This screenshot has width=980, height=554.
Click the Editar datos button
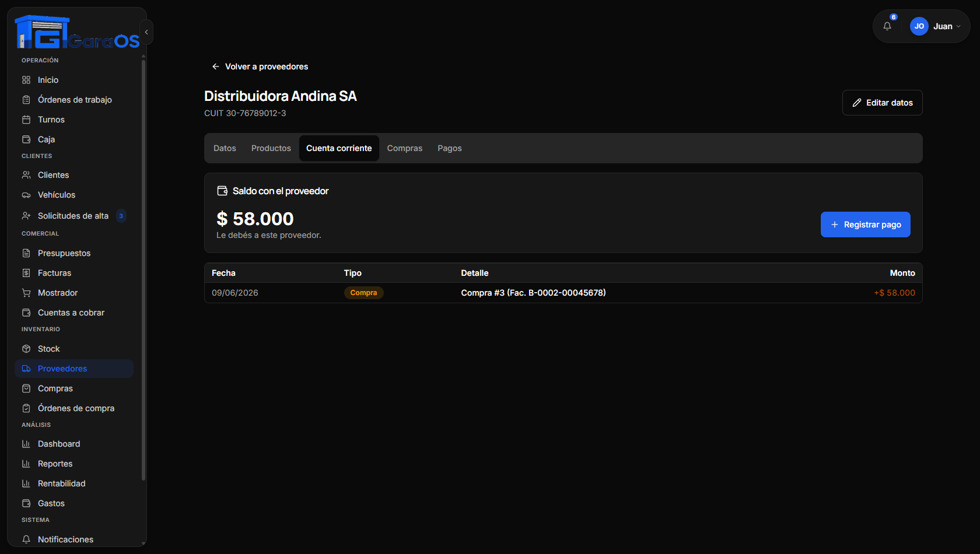[x=883, y=103]
